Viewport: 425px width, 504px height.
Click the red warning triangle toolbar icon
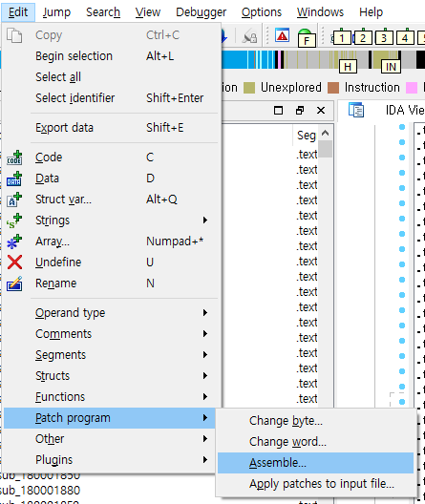[282, 35]
